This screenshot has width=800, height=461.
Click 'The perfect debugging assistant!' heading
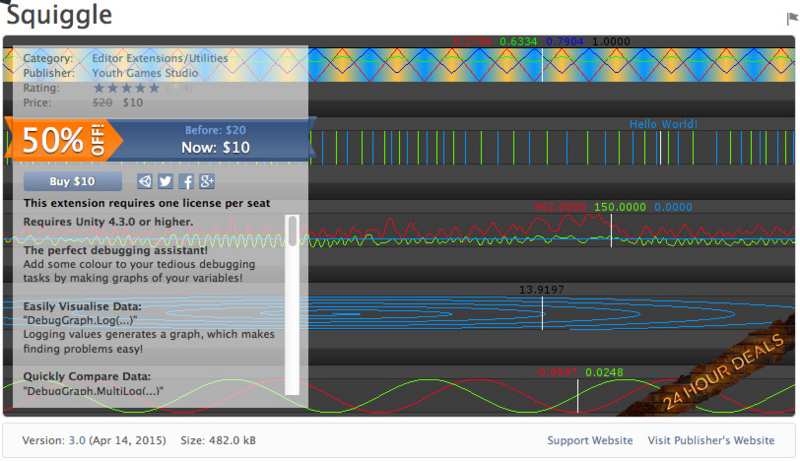click(115, 250)
